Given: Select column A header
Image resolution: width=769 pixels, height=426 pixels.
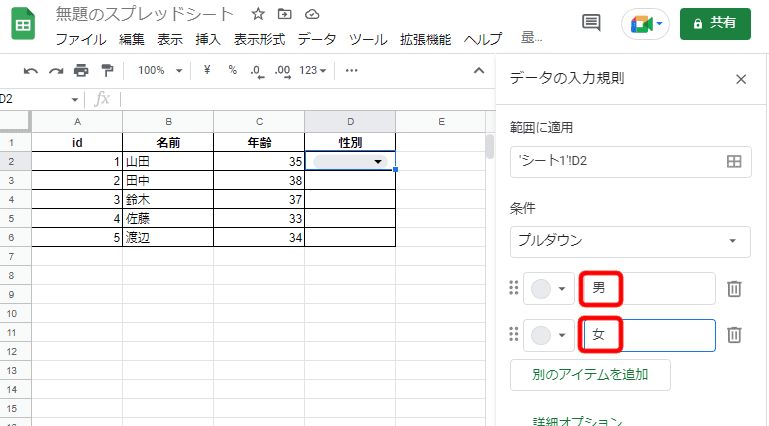Looking at the screenshot, I should [77, 122].
